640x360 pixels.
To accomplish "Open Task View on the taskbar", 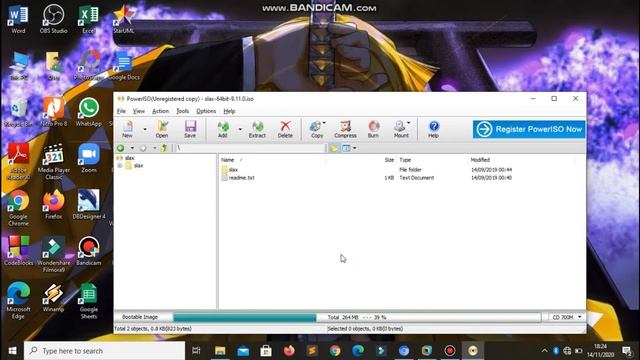I will (196, 351).
